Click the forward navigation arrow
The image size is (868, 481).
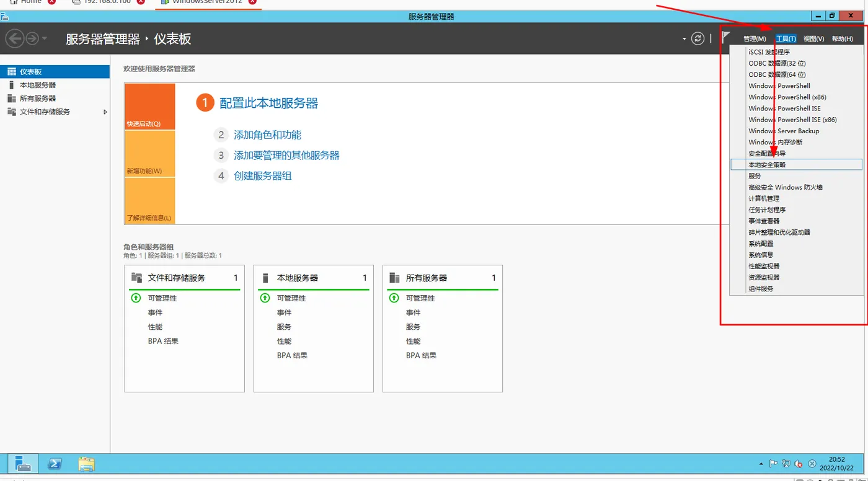pyautogui.click(x=32, y=38)
